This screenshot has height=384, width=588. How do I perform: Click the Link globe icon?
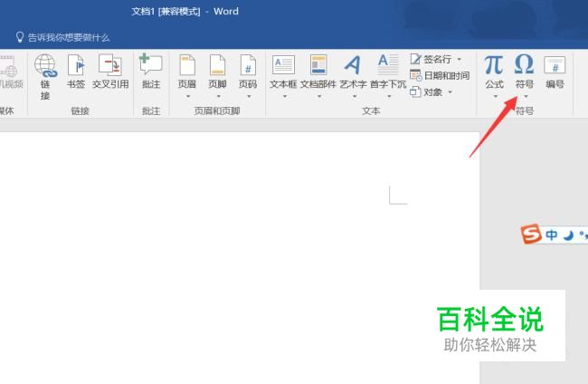click(45, 66)
